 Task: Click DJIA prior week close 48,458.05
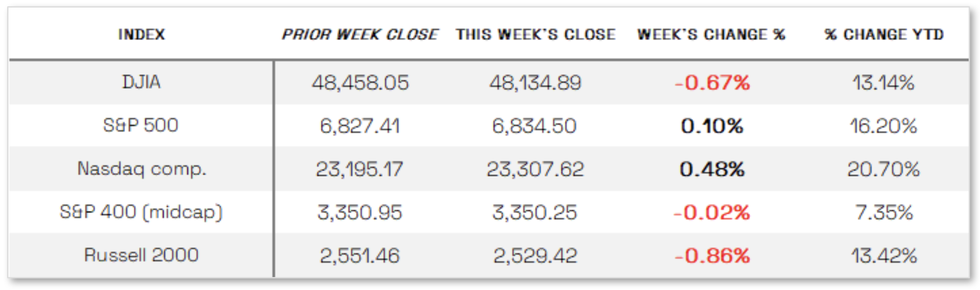[x=360, y=83]
